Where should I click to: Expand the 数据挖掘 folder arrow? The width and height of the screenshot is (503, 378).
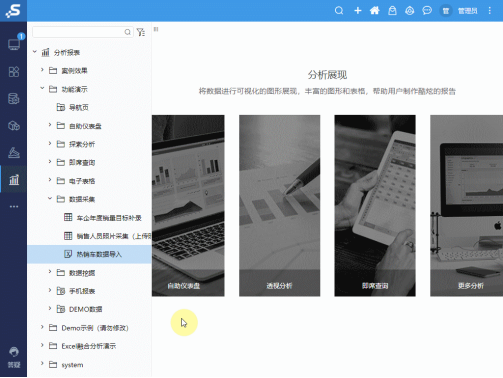pos(50,272)
